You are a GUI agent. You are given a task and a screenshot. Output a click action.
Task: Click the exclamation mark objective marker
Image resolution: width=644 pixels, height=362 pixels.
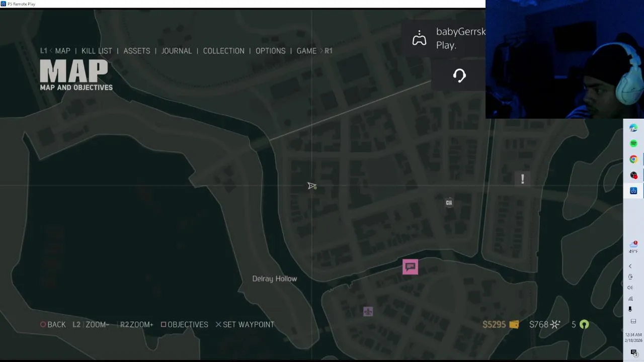pos(522,178)
